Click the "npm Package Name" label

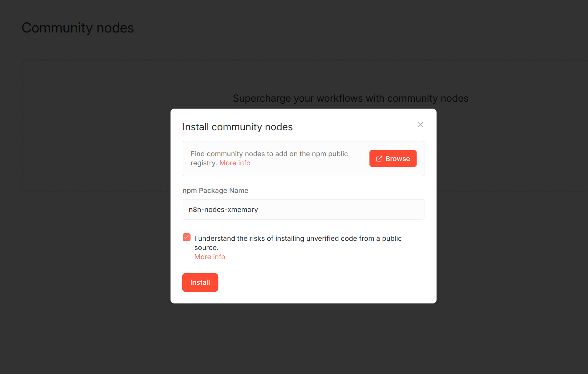[215, 190]
